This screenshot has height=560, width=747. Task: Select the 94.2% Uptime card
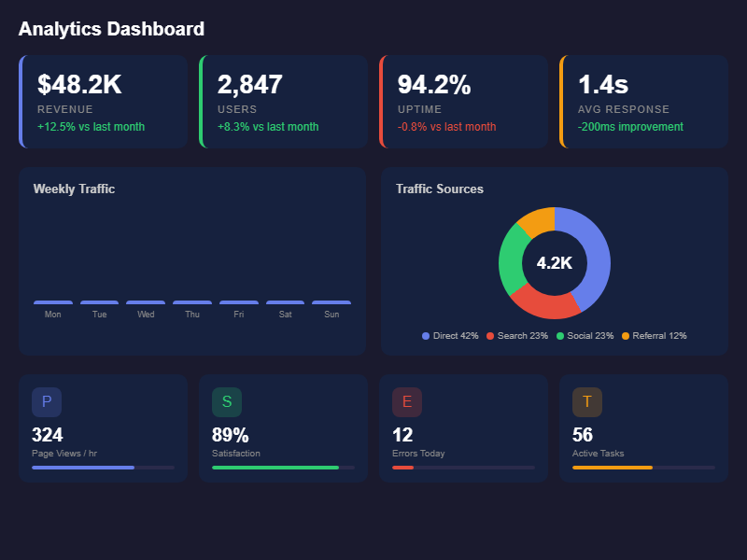click(464, 102)
